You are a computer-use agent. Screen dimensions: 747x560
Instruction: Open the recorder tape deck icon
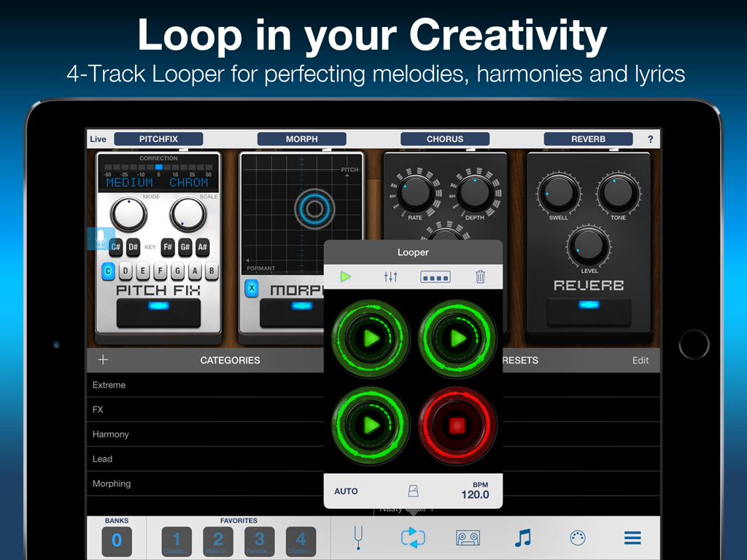(x=468, y=538)
